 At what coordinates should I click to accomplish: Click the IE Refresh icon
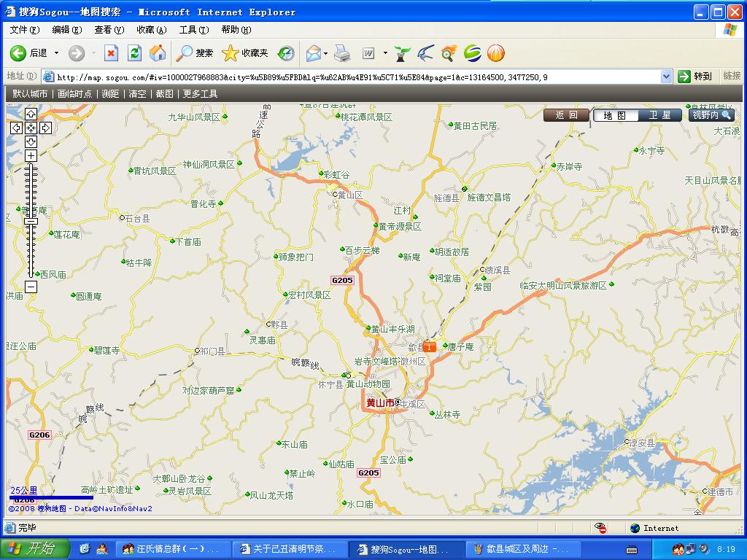click(134, 53)
